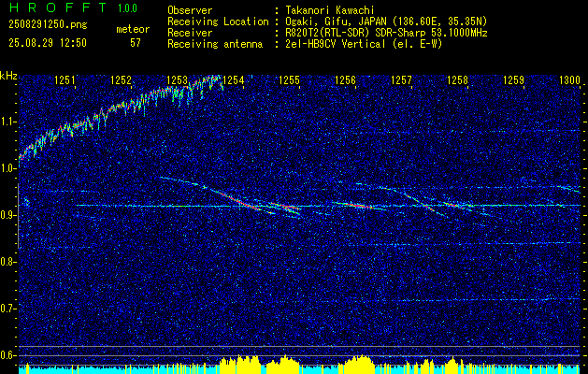588x374 pixels.
Task: Click the 1252 time marker
Action: click(x=122, y=79)
